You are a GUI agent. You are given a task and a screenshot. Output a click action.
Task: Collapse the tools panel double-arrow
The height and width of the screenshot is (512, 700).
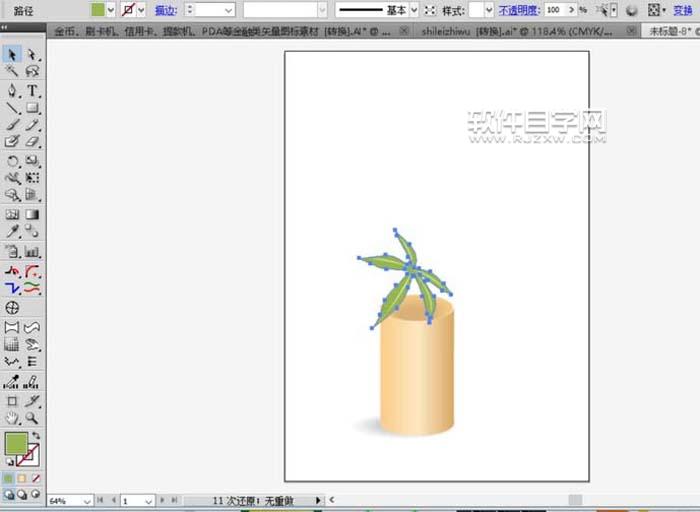coord(4,28)
